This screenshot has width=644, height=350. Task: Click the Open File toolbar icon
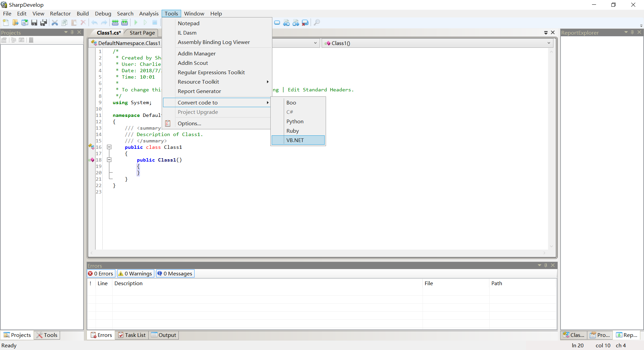click(x=15, y=23)
